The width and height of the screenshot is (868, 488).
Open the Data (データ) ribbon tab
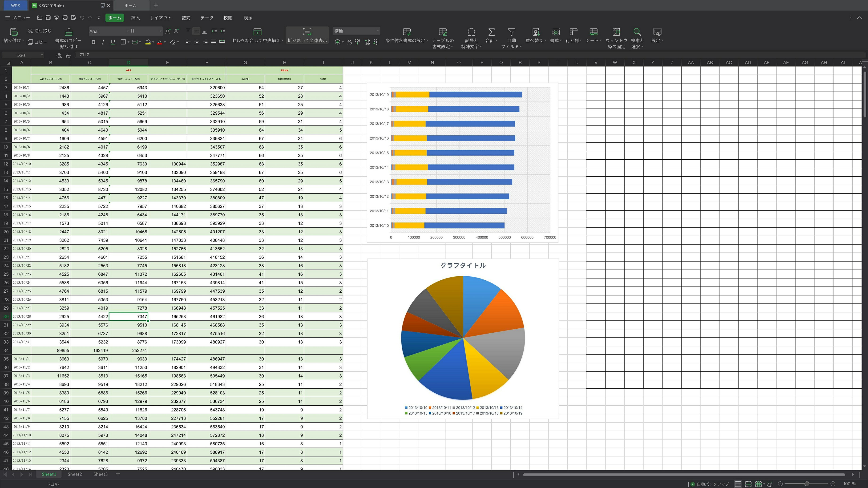click(x=206, y=17)
